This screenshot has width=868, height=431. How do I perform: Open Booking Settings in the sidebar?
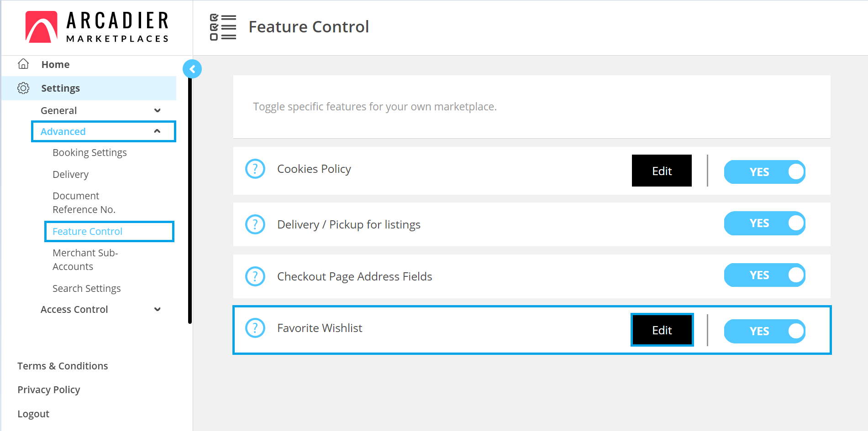coord(89,153)
